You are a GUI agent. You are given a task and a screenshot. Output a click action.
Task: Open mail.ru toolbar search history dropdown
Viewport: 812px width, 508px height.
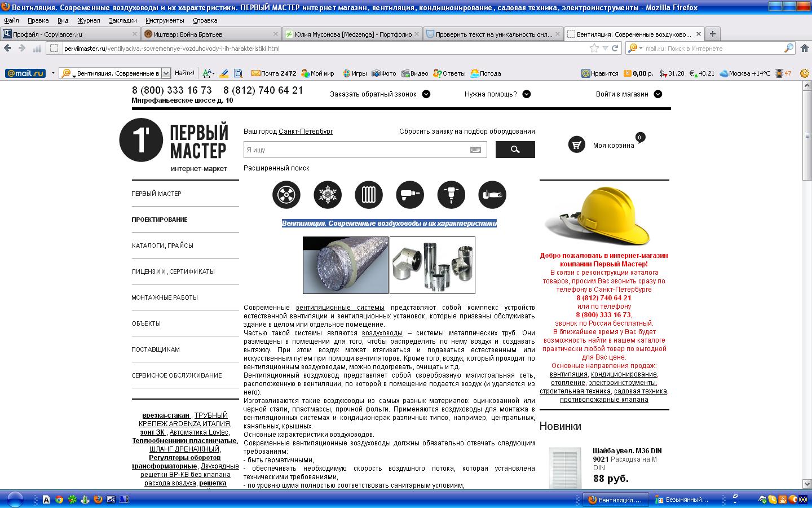[x=166, y=73]
